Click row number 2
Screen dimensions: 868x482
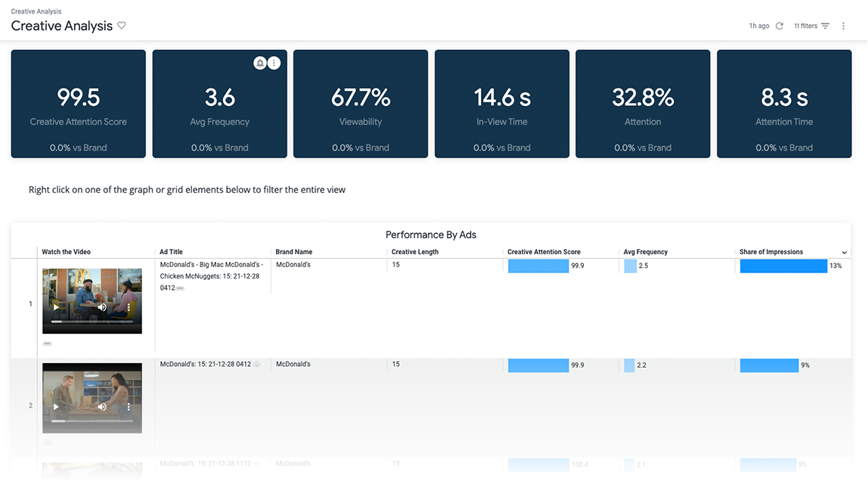(30, 406)
